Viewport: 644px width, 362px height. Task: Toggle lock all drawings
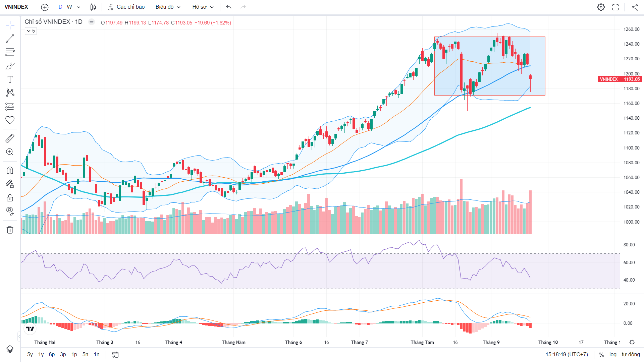tap(10, 197)
